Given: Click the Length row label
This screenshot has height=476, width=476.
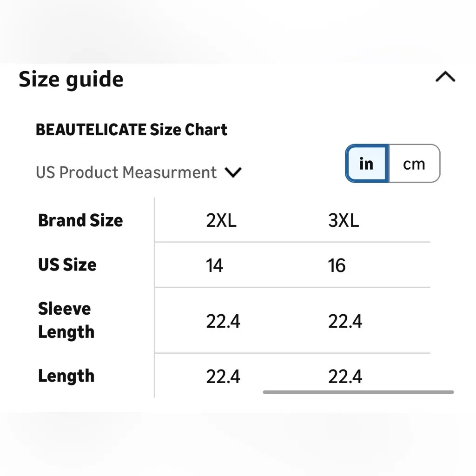Looking at the screenshot, I should click(66, 376).
